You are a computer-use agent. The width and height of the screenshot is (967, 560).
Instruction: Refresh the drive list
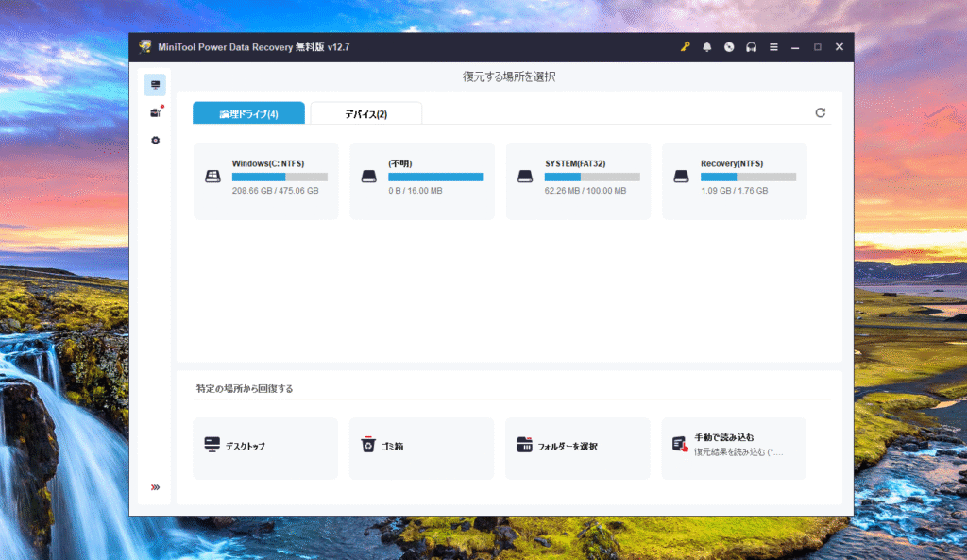coord(820,113)
